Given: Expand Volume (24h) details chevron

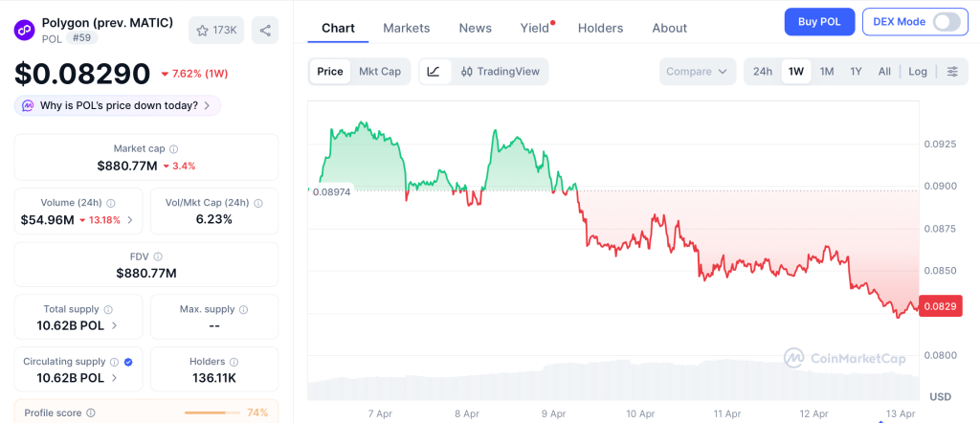Looking at the screenshot, I should 130,220.
